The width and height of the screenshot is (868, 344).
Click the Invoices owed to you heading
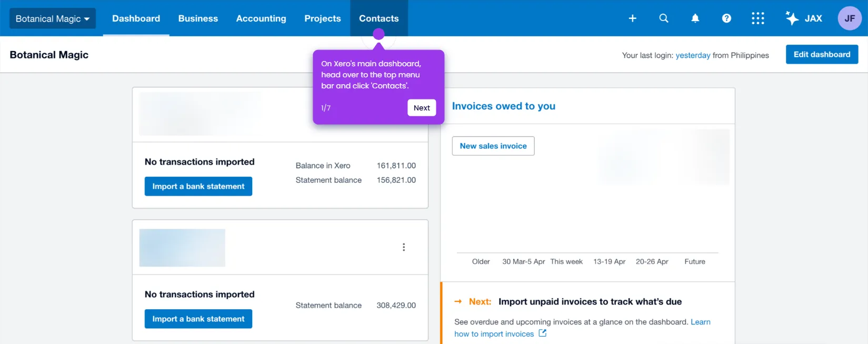pos(504,106)
